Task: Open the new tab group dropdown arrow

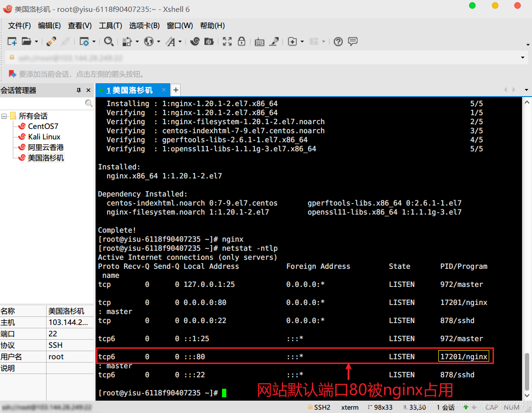Action: (302, 42)
